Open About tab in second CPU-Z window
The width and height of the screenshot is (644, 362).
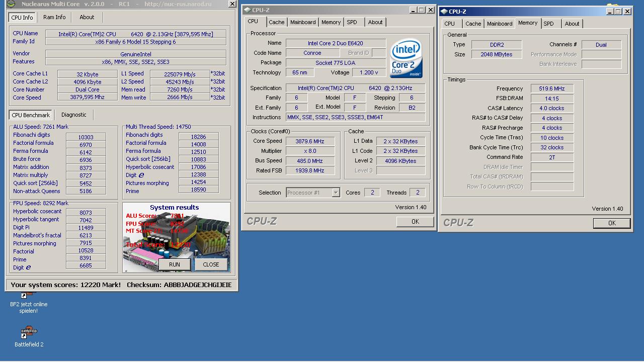572,24
